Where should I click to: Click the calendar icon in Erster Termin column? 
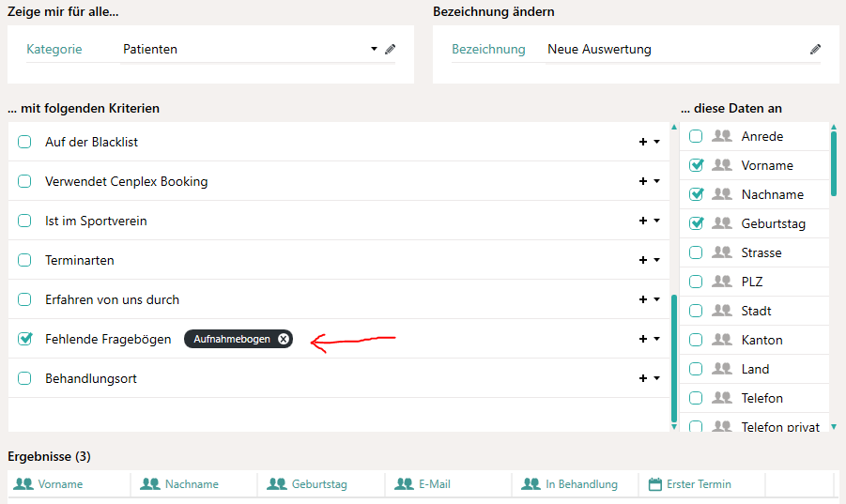pos(655,484)
